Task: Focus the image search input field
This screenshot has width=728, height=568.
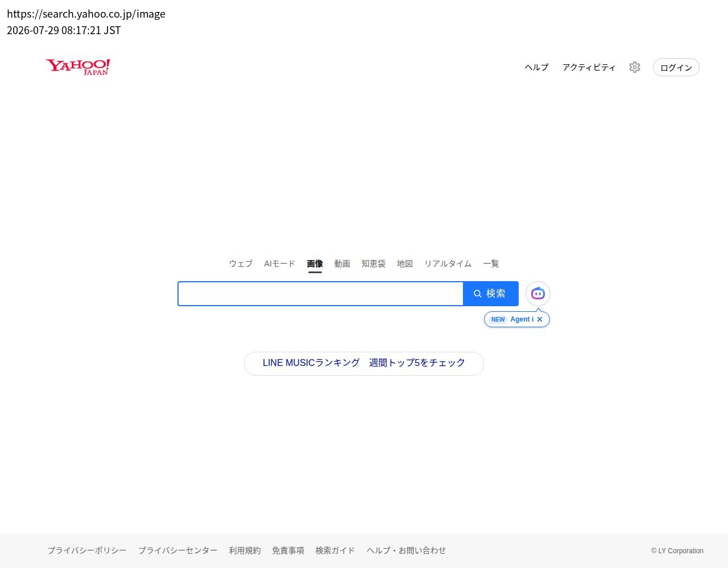Action: tap(321, 294)
